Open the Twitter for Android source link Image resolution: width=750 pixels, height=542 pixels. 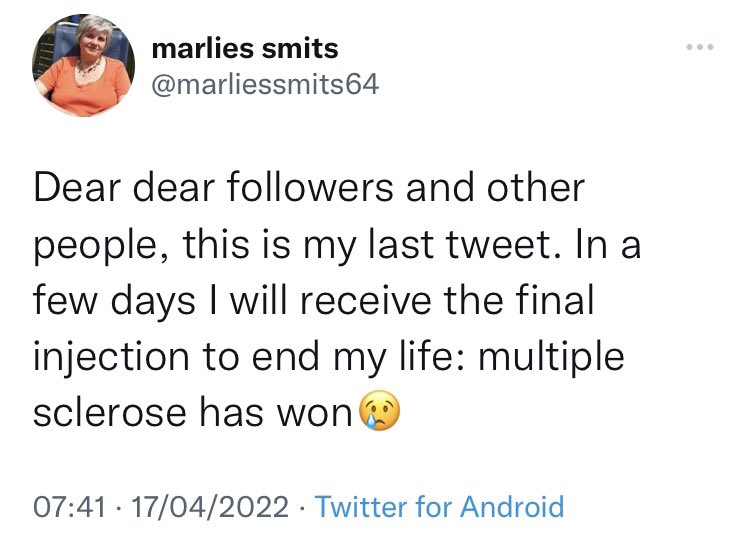(x=439, y=507)
